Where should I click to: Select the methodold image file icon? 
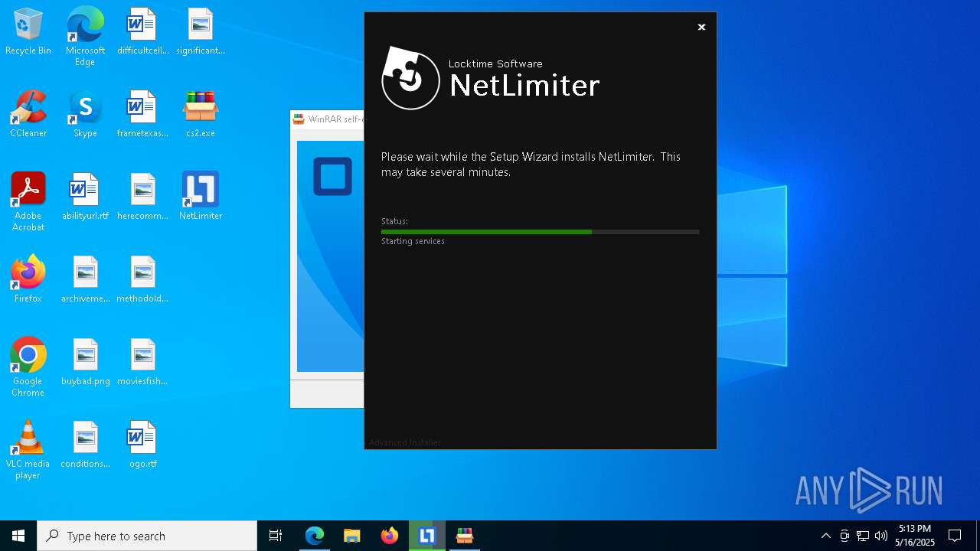(142, 280)
